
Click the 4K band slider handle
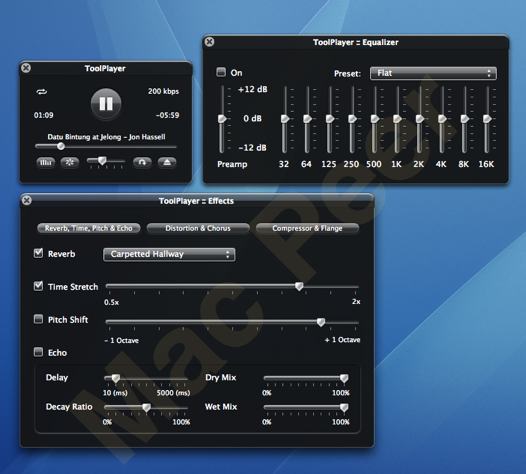(x=442, y=119)
